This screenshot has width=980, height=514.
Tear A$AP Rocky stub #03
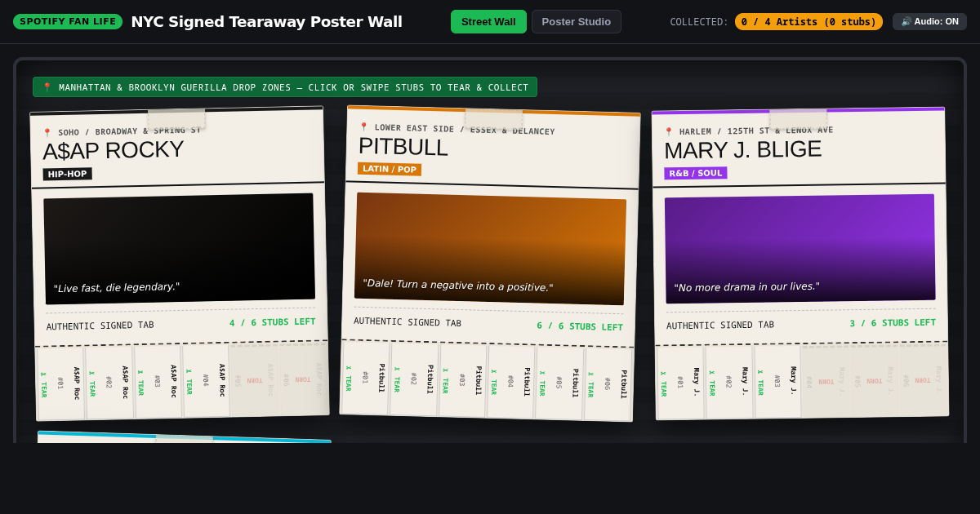click(158, 381)
